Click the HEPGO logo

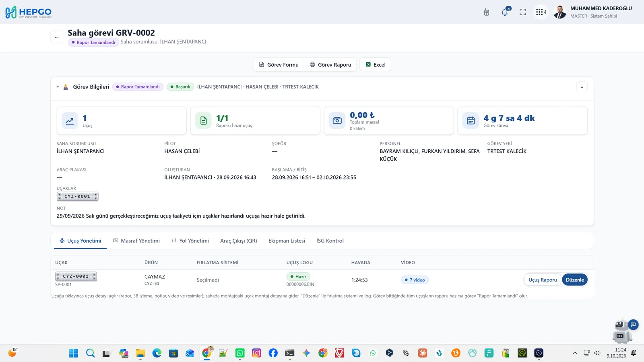(28, 12)
